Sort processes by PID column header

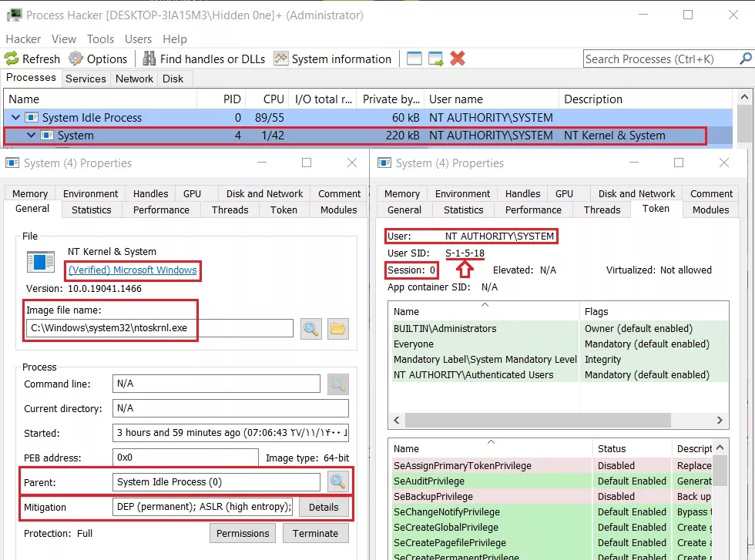coord(222,99)
